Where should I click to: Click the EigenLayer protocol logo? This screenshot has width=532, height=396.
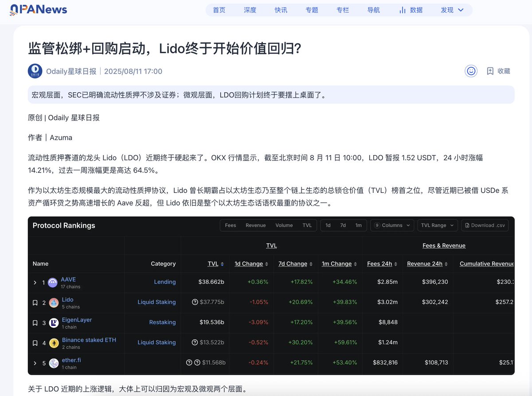coord(54,323)
